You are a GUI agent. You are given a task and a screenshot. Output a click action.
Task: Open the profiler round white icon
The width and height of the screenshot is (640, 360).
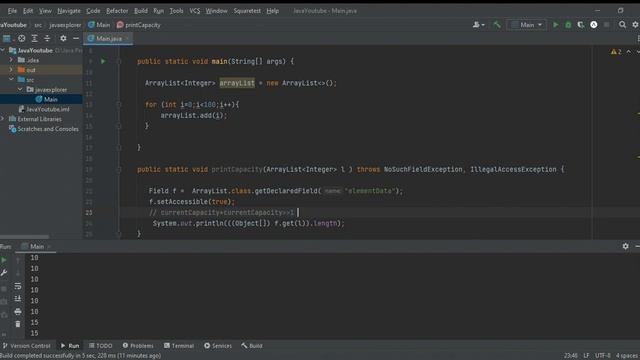pyautogui.click(x=594, y=25)
